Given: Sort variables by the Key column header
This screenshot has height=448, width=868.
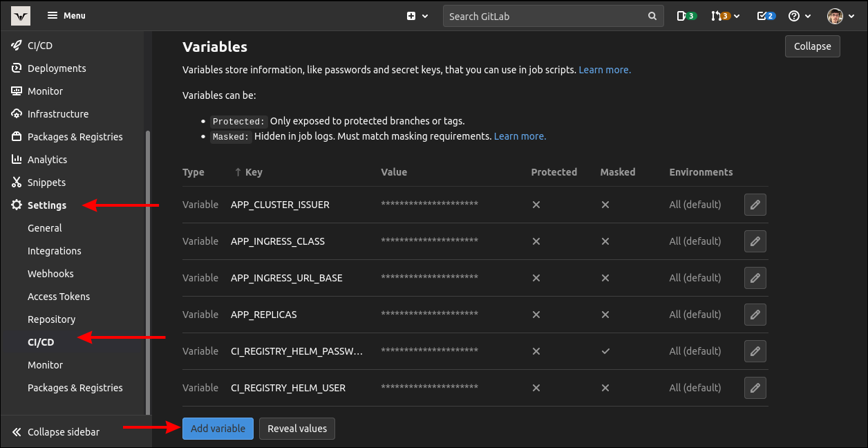Looking at the screenshot, I should [249, 172].
